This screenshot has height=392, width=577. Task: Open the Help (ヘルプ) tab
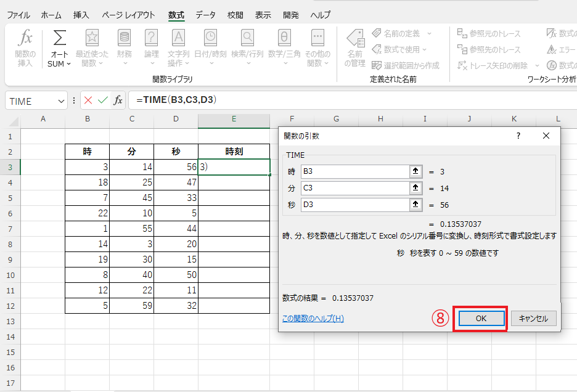coord(321,15)
